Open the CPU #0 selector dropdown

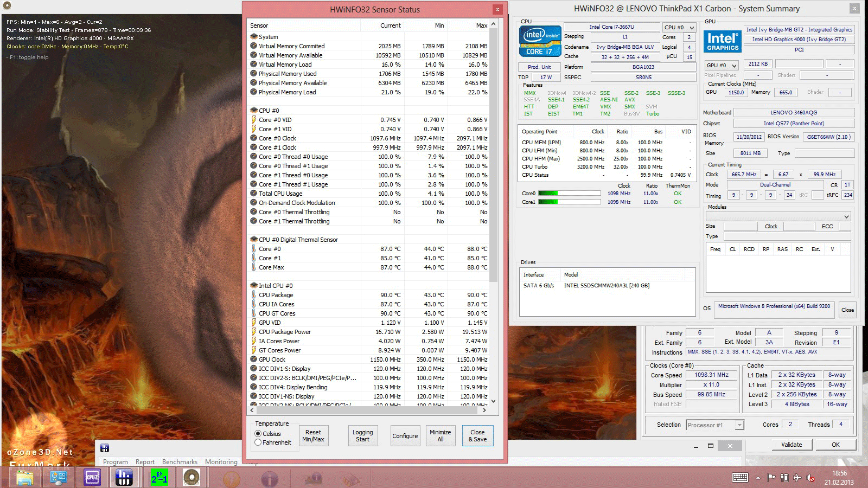(679, 27)
